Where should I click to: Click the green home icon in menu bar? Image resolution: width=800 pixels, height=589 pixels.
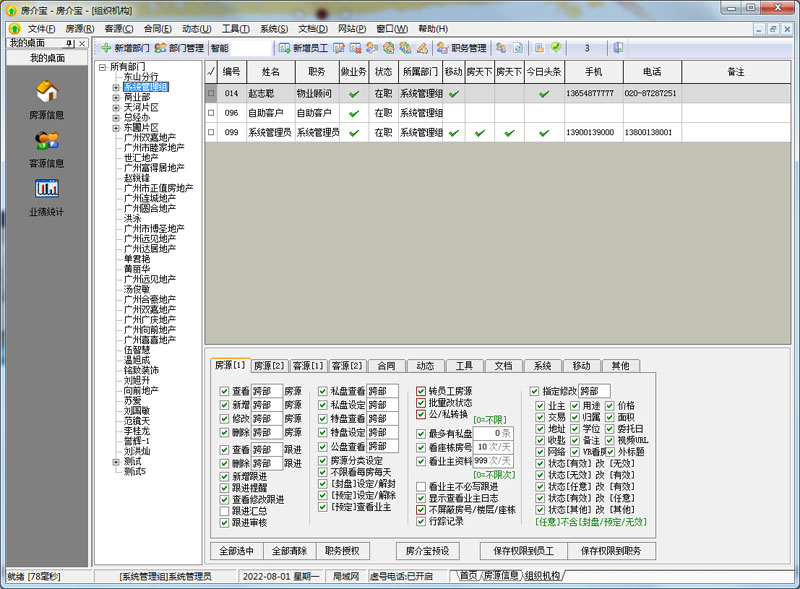point(15,29)
